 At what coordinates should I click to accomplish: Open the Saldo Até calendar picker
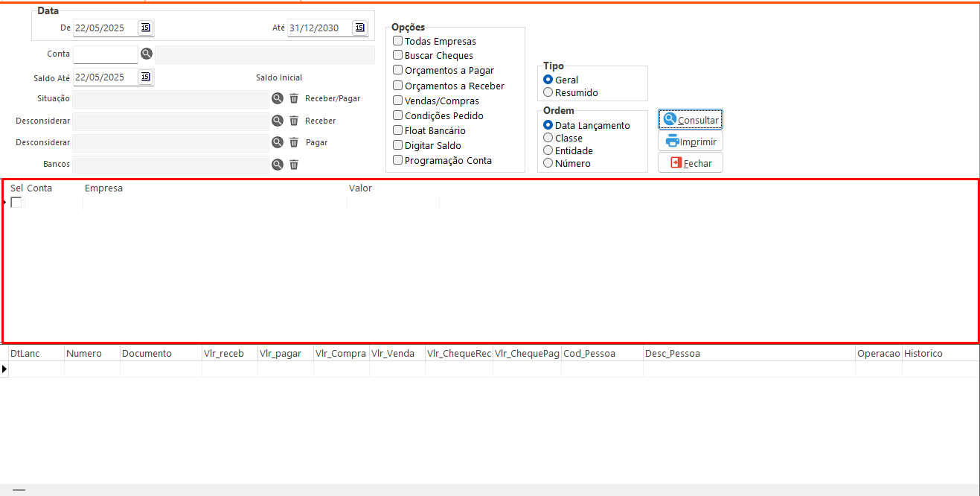(x=145, y=77)
